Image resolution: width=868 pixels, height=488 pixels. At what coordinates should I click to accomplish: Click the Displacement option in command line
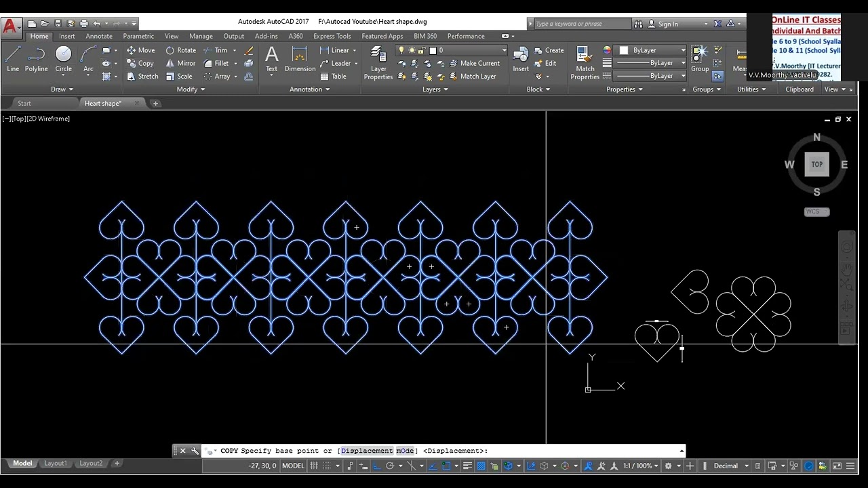[x=367, y=451]
